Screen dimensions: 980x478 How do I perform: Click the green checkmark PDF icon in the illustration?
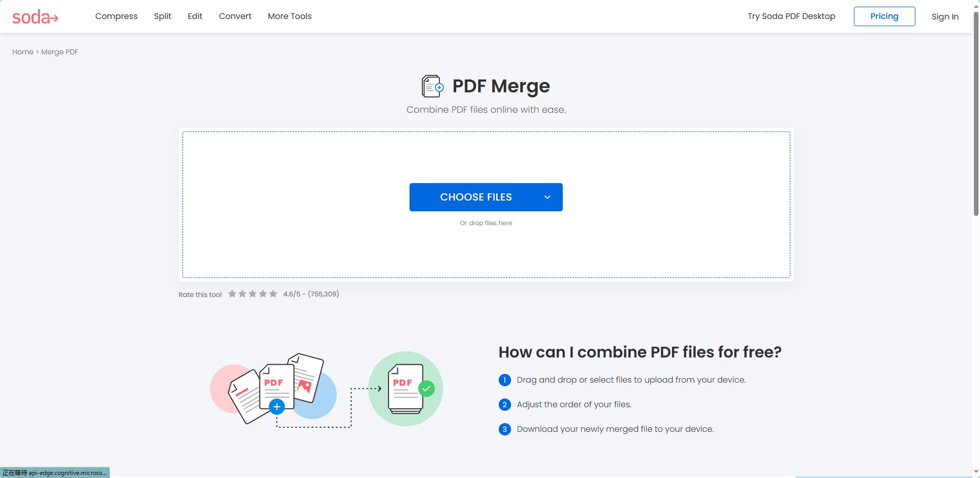tap(427, 388)
